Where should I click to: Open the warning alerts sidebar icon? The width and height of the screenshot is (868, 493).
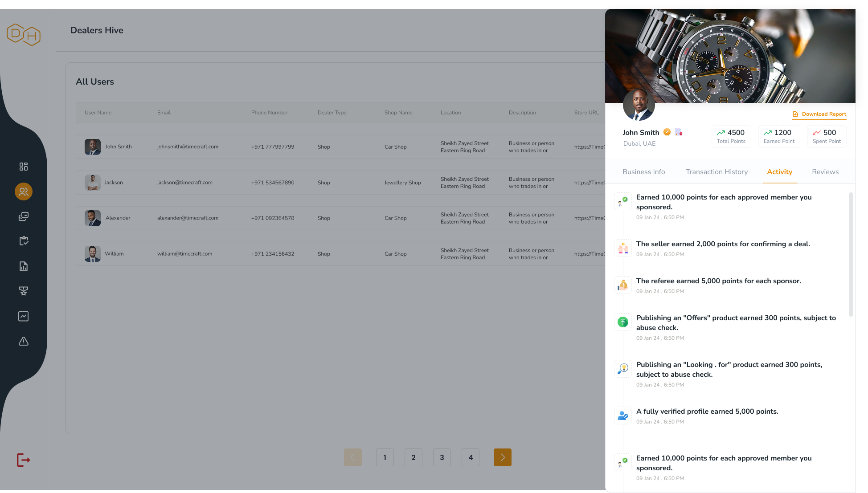24,341
